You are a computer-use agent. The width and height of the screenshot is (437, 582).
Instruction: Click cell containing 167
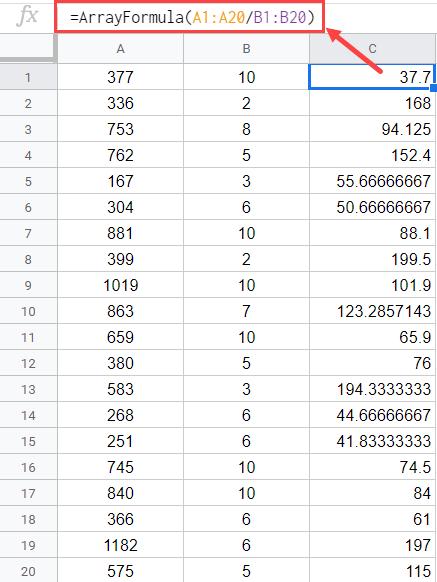point(120,181)
